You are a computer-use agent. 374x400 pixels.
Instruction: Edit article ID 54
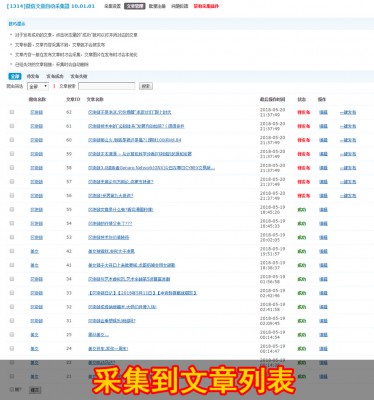pyautogui.click(x=323, y=223)
